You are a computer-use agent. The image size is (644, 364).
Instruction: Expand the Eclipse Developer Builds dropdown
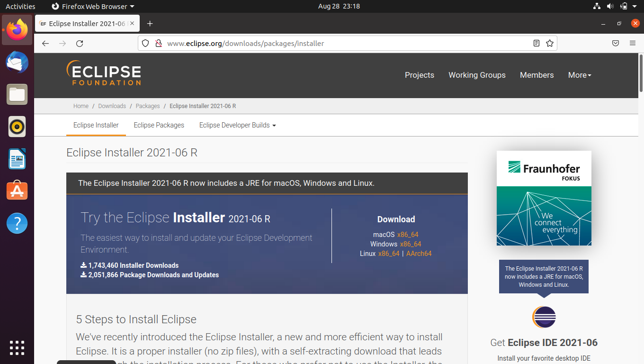click(237, 125)
